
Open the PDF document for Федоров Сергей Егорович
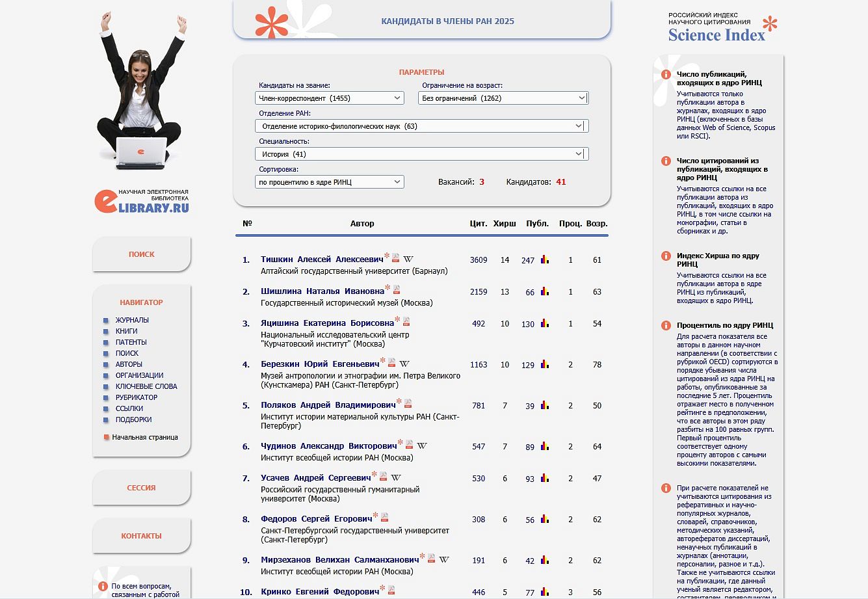384,518
